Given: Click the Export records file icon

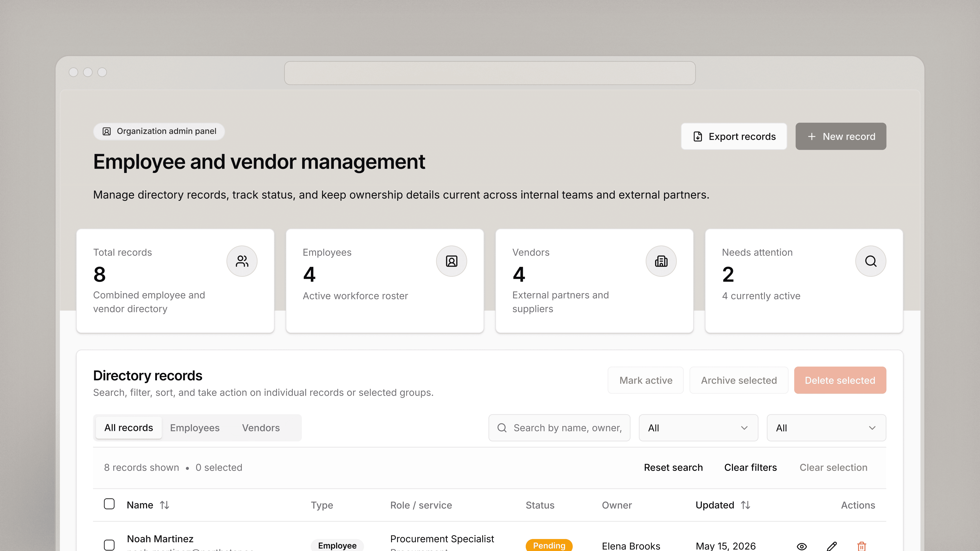Looking at the screenshot, I should pos(698,136).
